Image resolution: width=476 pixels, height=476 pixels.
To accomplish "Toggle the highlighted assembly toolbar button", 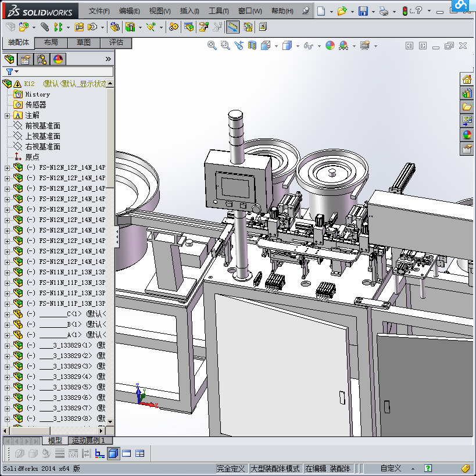I will [x=232, y=27].
